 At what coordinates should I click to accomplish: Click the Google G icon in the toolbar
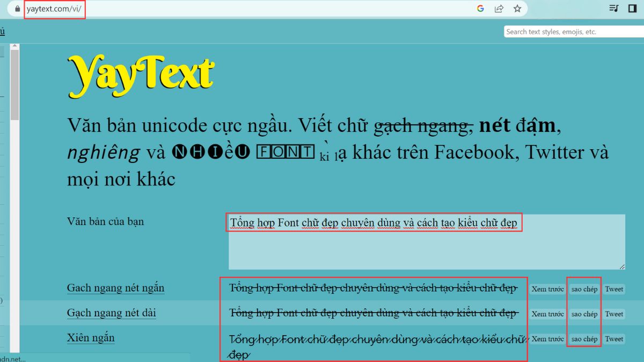[481, 9]
